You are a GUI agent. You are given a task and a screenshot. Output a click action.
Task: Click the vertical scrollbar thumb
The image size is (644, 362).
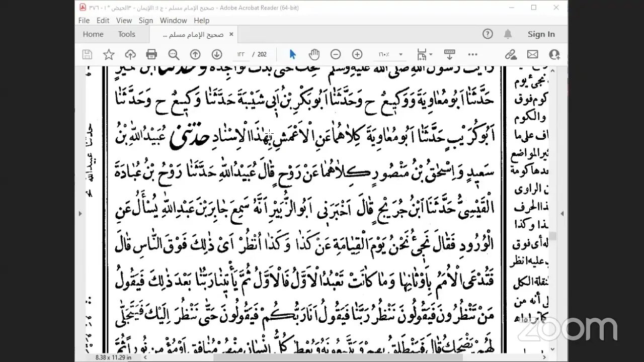(552, 236)
